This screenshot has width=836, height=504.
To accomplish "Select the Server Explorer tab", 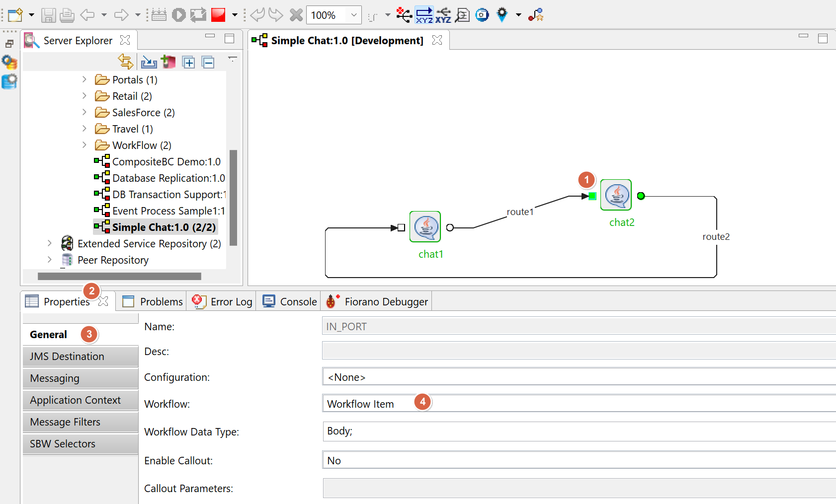I will 78,40.
